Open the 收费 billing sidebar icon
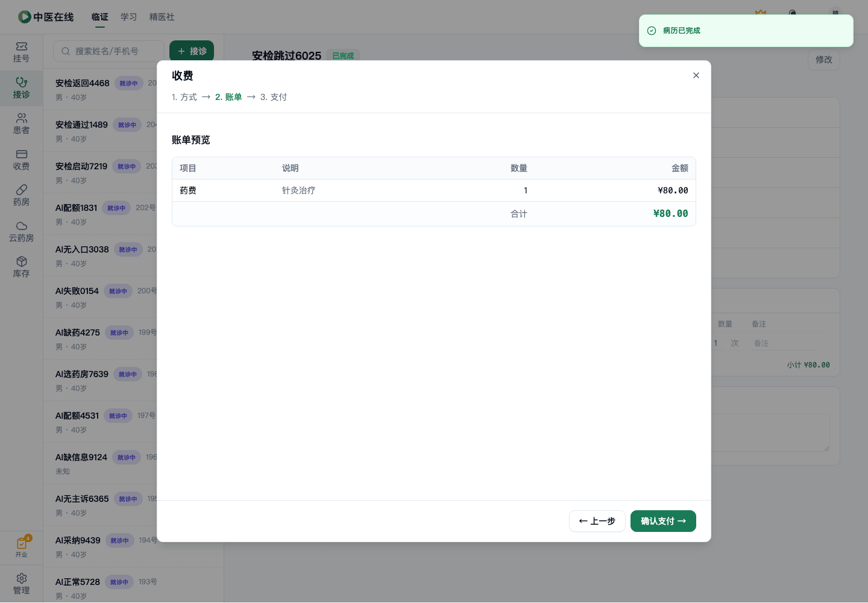Viewport: 868px width, 603px height. coord(21,160)
